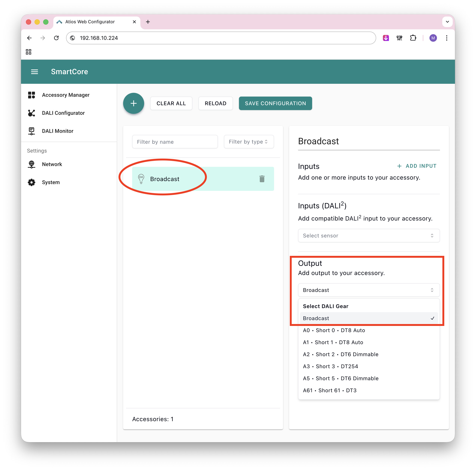Click the round plus add accessory button

[133, 103]
